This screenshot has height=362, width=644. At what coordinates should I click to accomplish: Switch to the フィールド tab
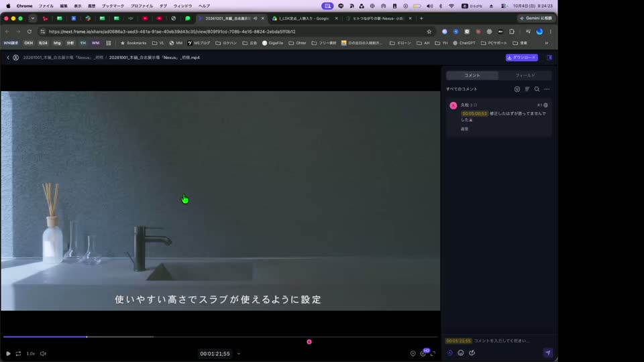click(525, 76)
